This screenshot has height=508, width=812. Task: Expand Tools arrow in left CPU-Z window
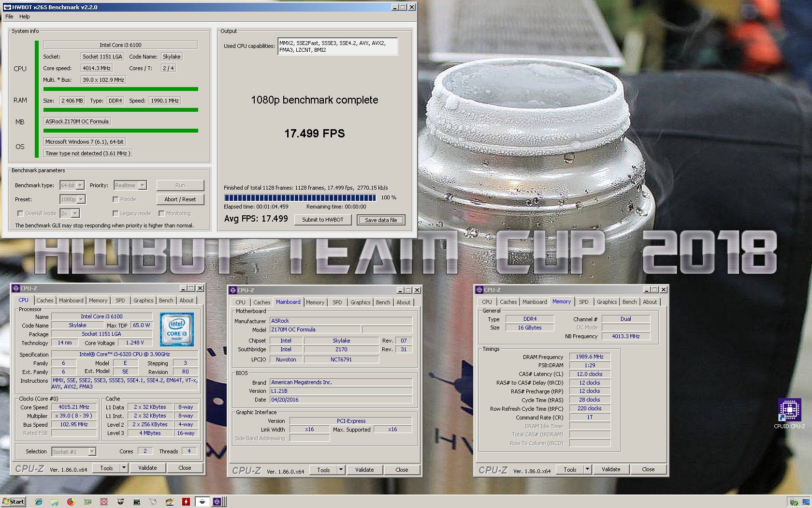coord(124,468)
